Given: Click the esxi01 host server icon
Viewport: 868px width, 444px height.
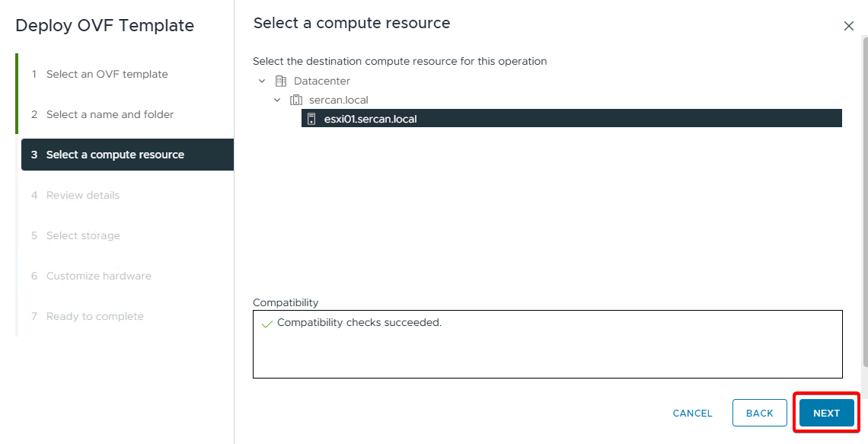Looking at the screenshot, I should 311,119.
